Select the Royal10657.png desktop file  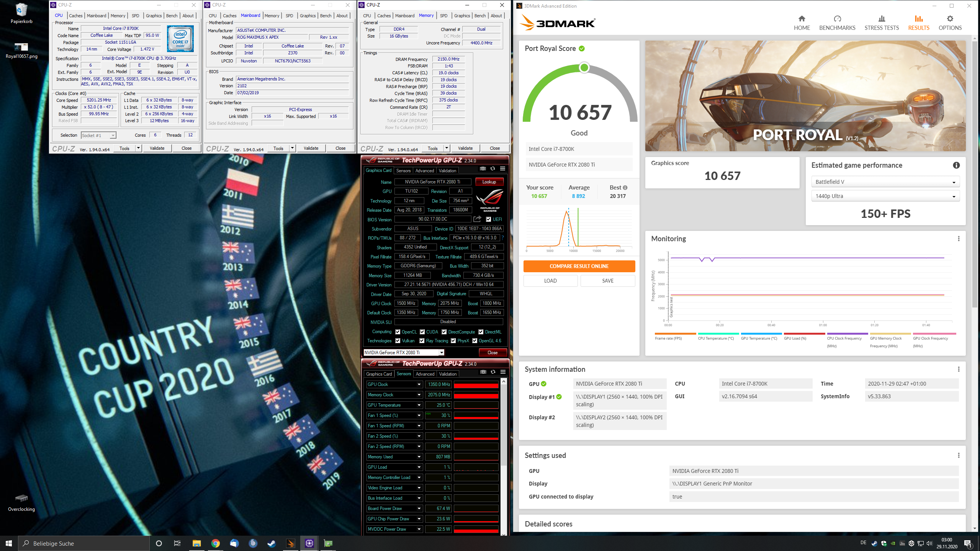[21, 51]
